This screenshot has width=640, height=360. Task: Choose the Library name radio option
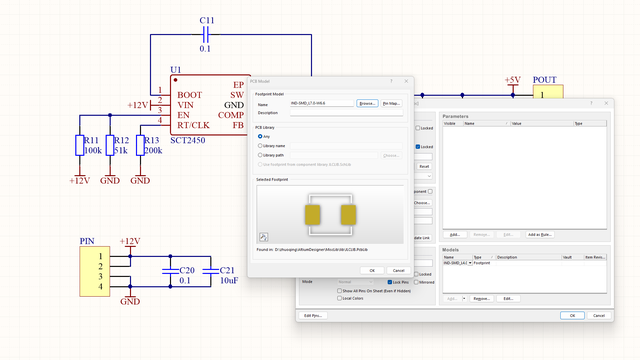260,146
